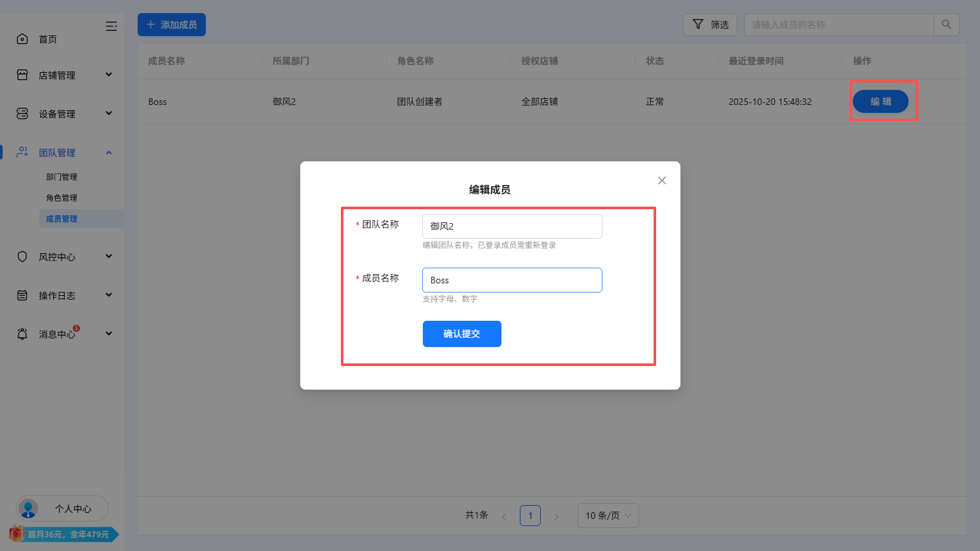Viewport: 980px width, 551px height.
Task: Click the log icon beside 操作日志
Action: tap(22, 296)
